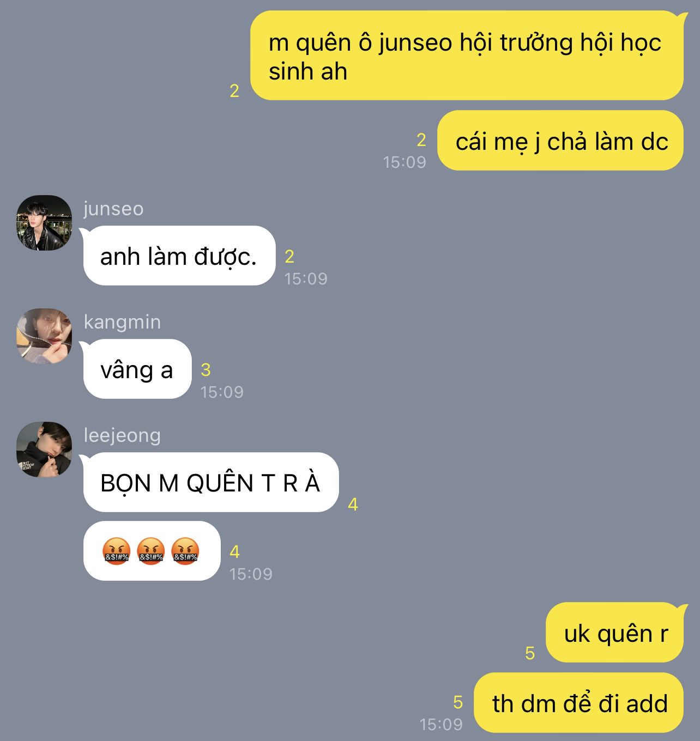Tap unread count 4 beside emoji message

(x=235, y=552)
